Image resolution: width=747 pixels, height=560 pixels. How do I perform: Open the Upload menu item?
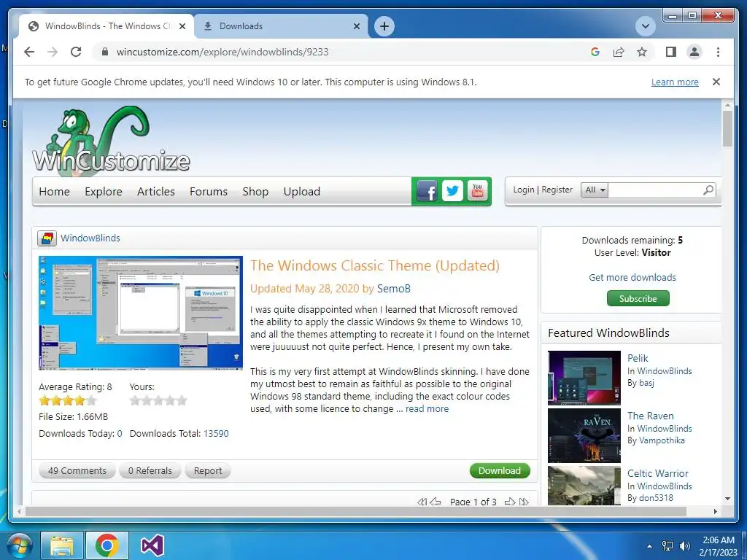pos(301,192)
